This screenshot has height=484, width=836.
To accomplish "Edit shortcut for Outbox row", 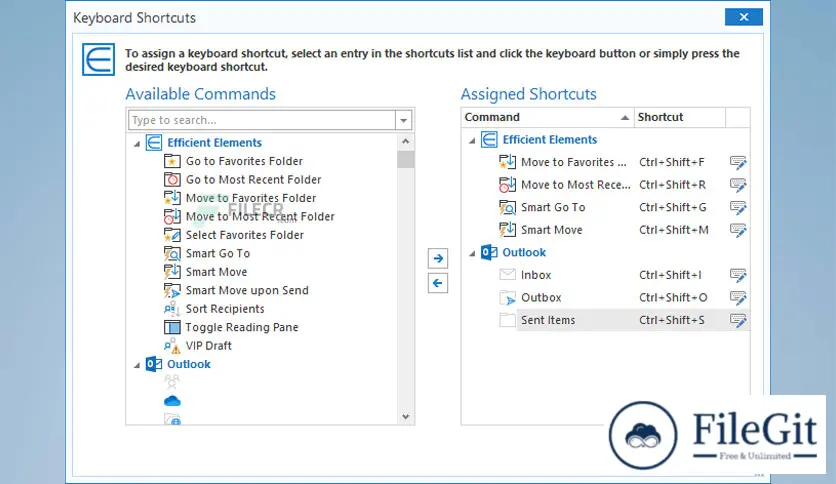I will (738, 297).
